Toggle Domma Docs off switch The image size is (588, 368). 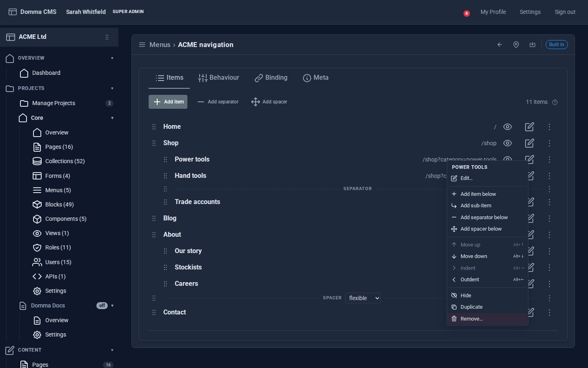click(102, 305)
